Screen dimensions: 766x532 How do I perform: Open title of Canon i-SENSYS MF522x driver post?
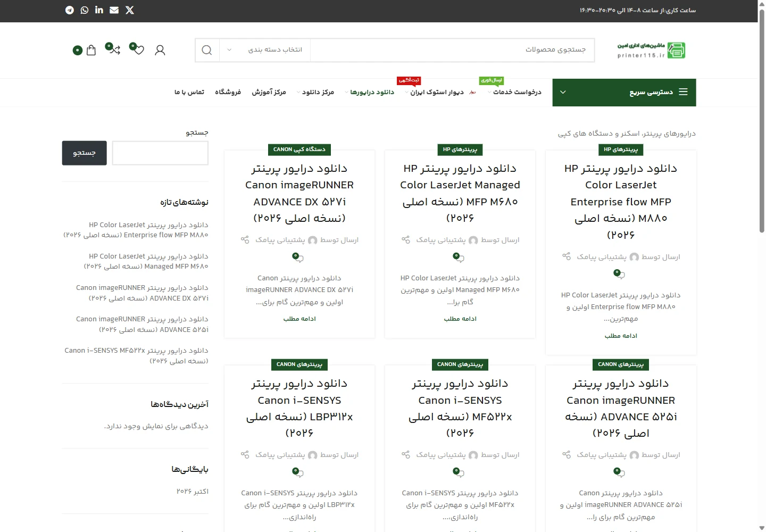click(460, 408)
